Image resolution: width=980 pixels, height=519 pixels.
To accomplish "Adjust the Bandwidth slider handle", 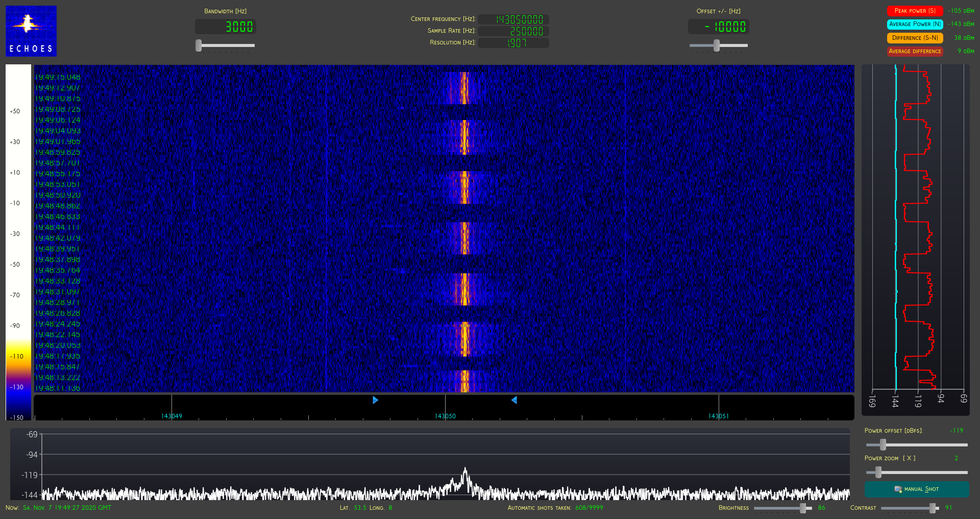I will [199, 45].
